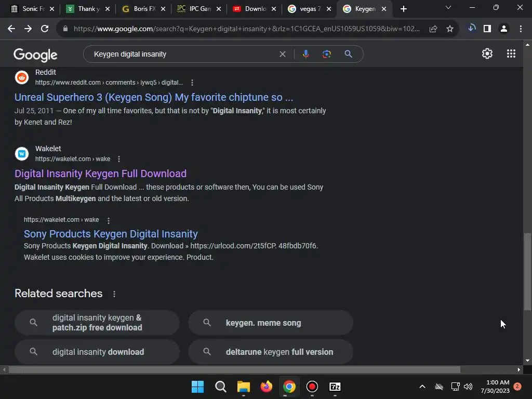This screenshot has width=532, height=399.
Task: Click the horizontal scrollbar thumb
Action: pos(234,369)
